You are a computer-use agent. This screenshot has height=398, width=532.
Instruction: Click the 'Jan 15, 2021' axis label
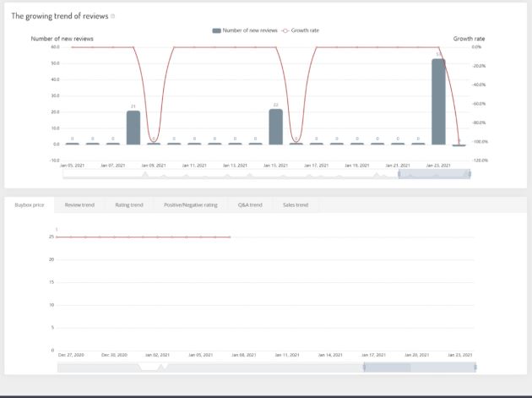pos(275,166)
